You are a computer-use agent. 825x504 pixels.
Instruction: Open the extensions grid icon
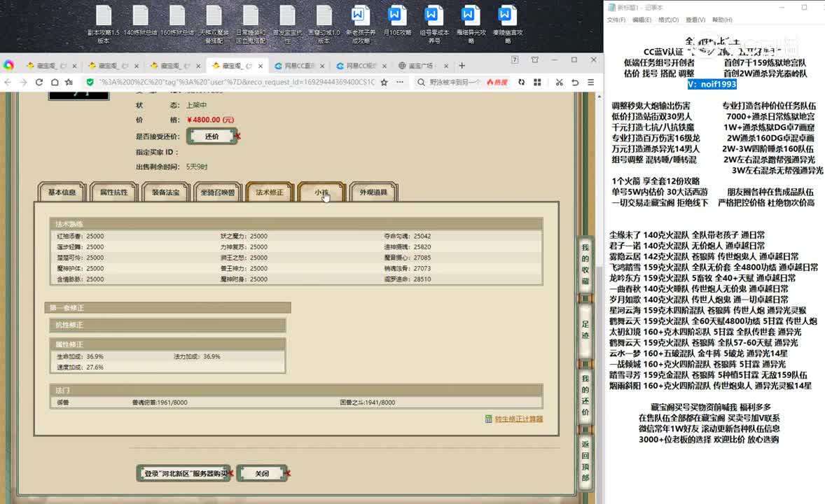click(537, 82)
